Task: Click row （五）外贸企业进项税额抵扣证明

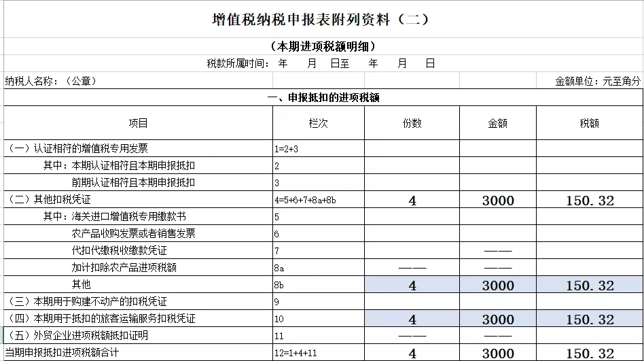Action: [x=138, y=335]
